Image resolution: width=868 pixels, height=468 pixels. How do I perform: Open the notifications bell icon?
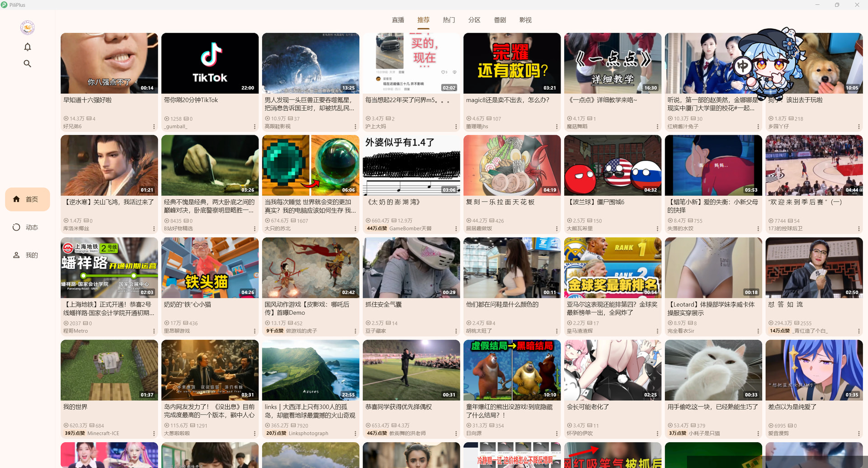point(28,47)
